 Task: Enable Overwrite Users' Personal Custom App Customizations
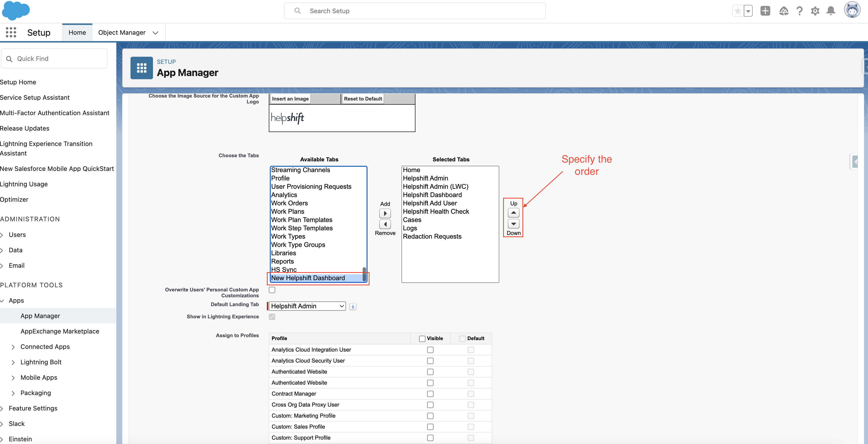tap(272, 290)
